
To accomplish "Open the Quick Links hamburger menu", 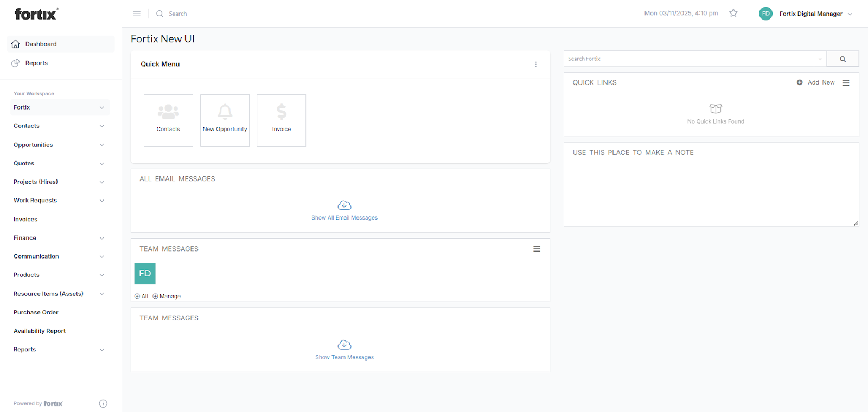I will point(846,83).
